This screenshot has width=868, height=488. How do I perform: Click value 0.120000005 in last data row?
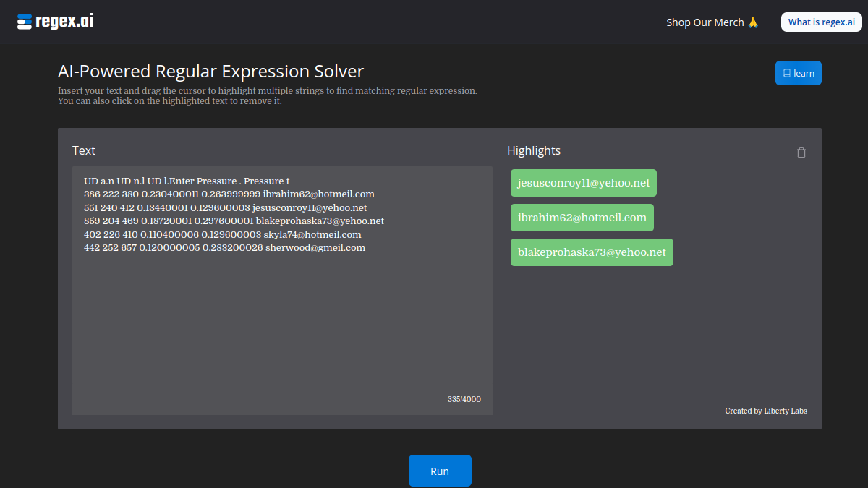tap(169, 247)
